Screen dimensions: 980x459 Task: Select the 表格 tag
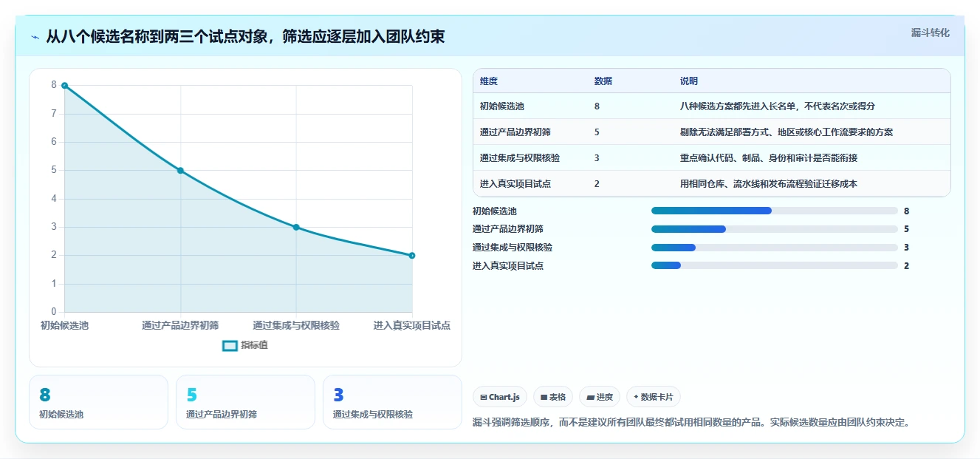553,397
